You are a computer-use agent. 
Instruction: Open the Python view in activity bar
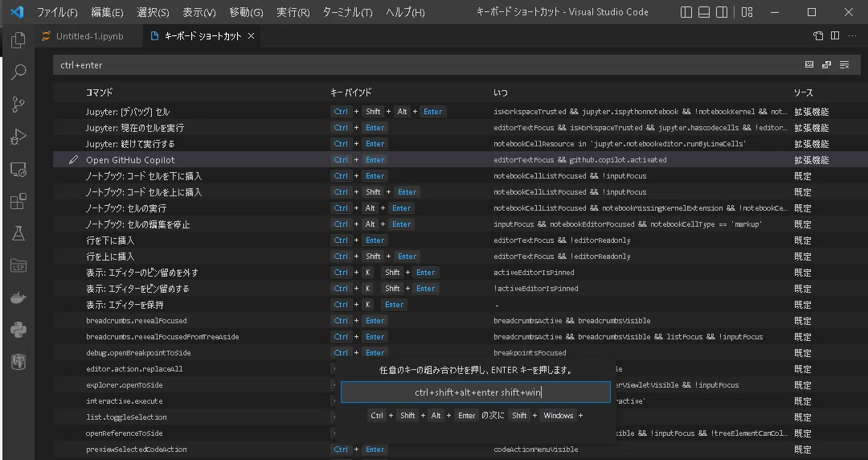[18, 331]
